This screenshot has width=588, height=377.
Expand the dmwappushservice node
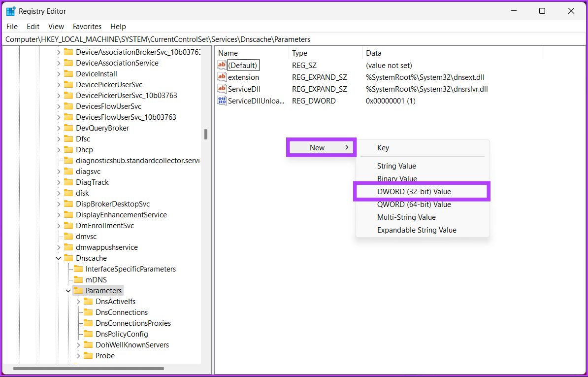[59, 247]
